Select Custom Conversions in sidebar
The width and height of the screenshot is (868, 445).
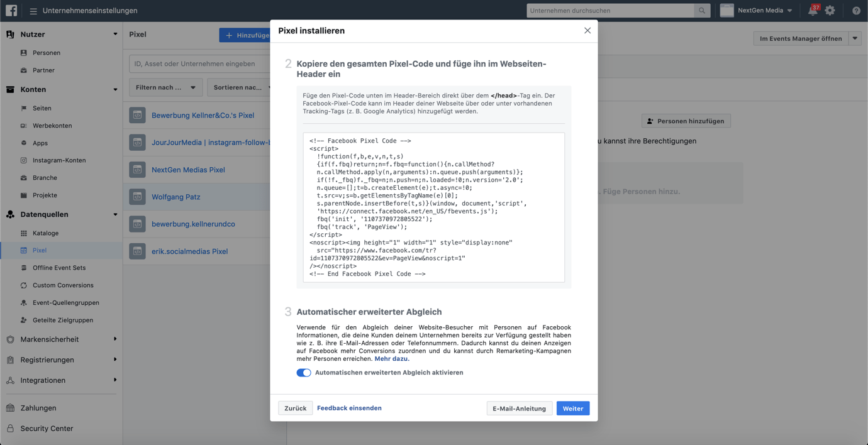click(63, 285)
